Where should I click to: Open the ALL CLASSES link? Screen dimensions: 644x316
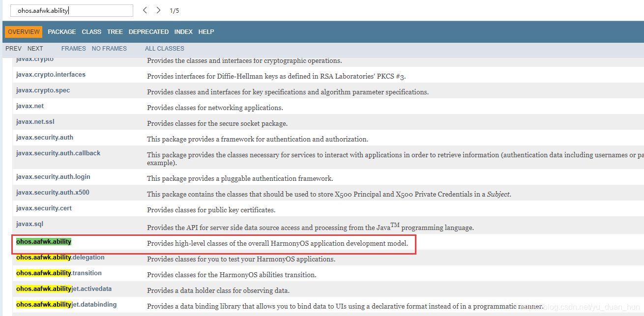click(165, 49)
